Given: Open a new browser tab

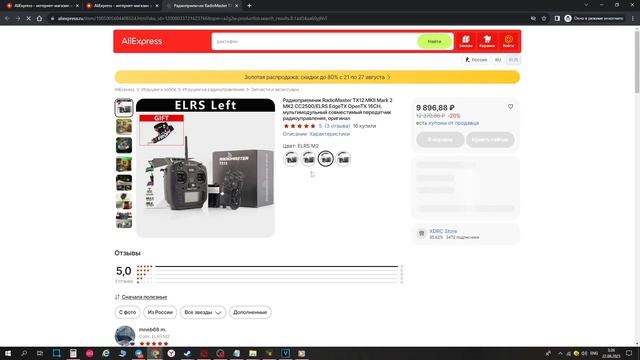Looking at the screenshot, I should click(x=249, y=6).
